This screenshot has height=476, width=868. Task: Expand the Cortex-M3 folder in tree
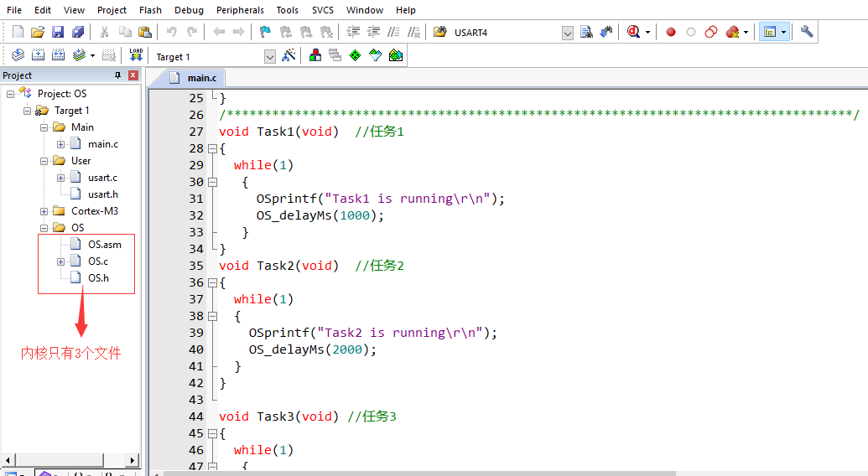[x=44, y=211]
